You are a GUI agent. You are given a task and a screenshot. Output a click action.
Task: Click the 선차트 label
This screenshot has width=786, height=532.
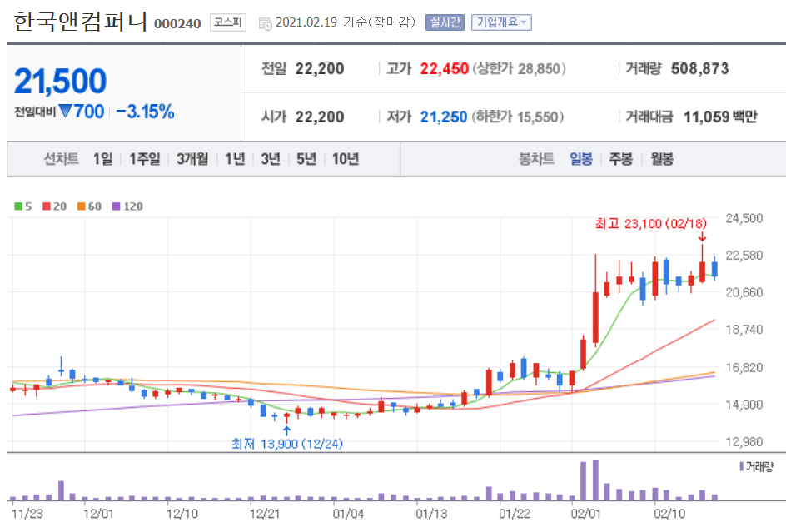(x=61, y=159)
